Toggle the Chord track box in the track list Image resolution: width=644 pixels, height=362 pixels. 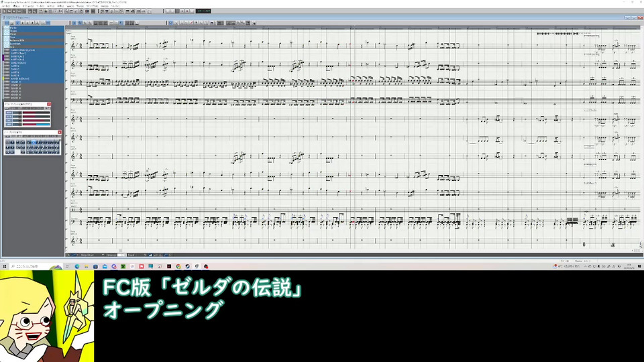click(7, 34)
